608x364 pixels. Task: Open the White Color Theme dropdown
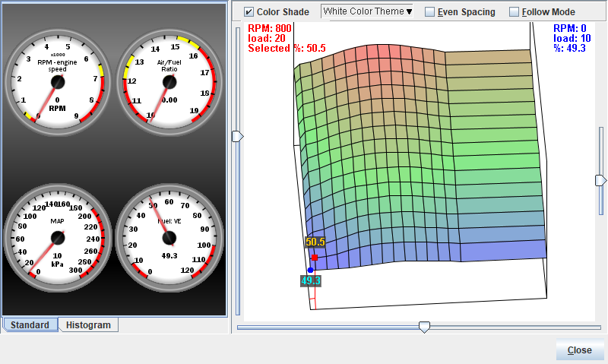point(368,11)
